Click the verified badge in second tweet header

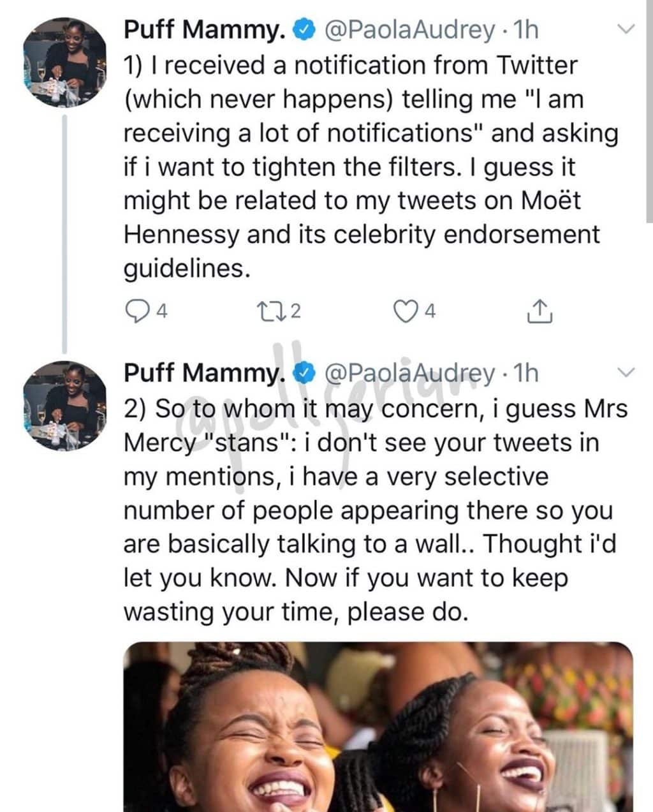304,373
